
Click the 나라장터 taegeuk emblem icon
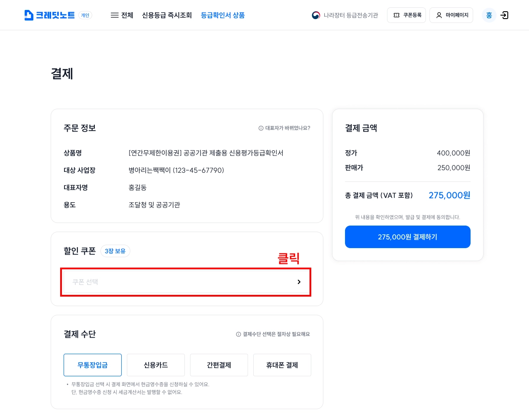click(x=316, y=15)
